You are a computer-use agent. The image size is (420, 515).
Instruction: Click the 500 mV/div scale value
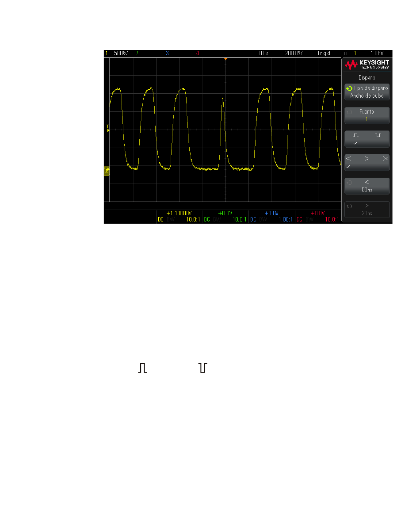pos(121,53)
